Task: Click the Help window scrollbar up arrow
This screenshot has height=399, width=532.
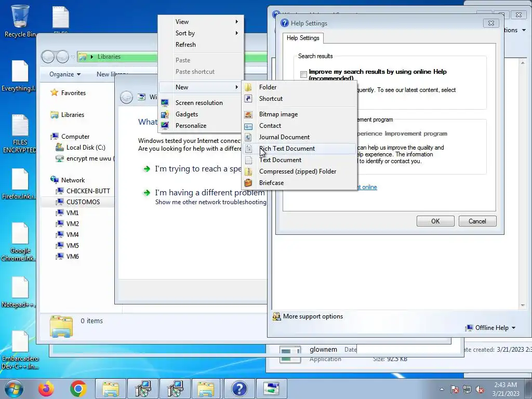Action: (523, 63)
